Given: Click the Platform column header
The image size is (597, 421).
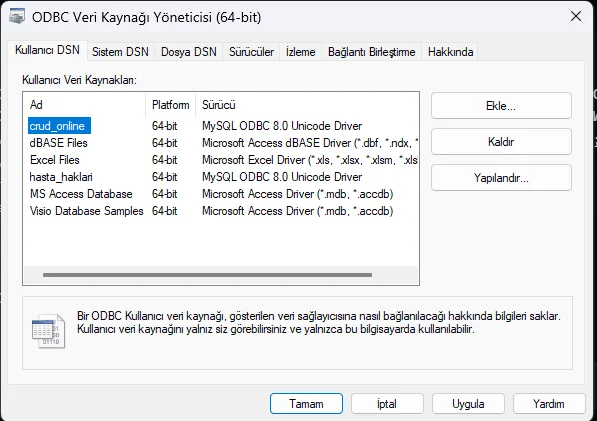Looking at the screenshot, I should pyautogui.click(x=170, y=105).
